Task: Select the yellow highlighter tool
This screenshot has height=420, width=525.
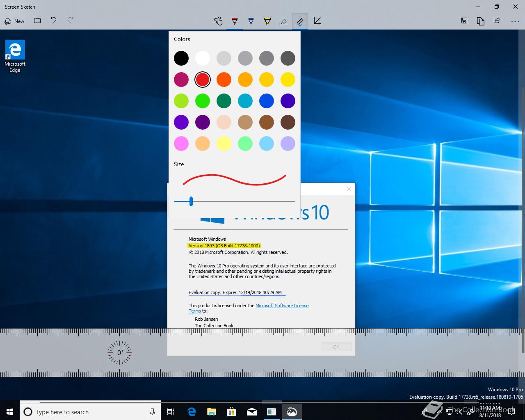Action: pos(267,21)
